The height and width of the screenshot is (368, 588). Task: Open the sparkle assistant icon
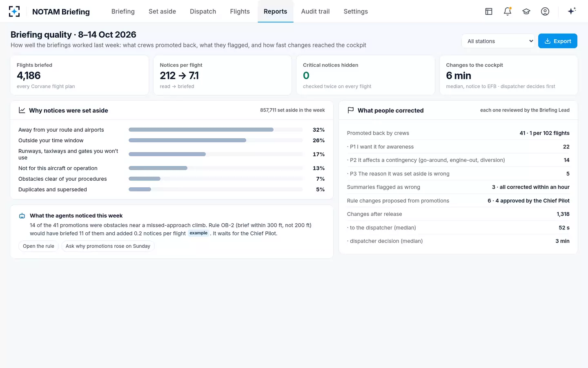point(572,11)
